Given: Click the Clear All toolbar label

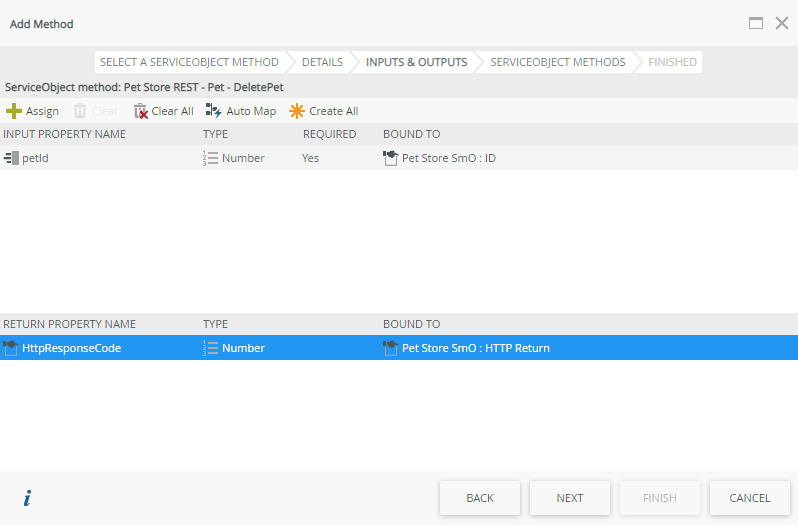Looking at the screenshot, I should coord(173,111).
